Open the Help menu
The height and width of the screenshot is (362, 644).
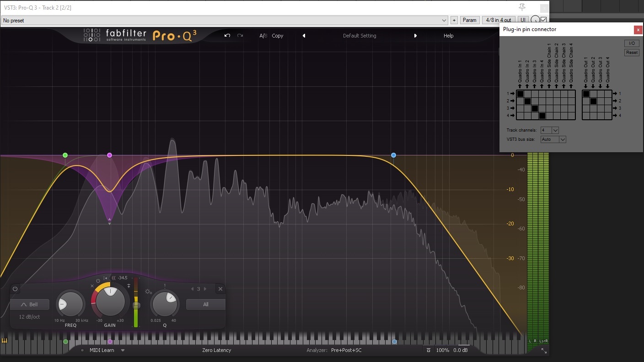point(448,35)
